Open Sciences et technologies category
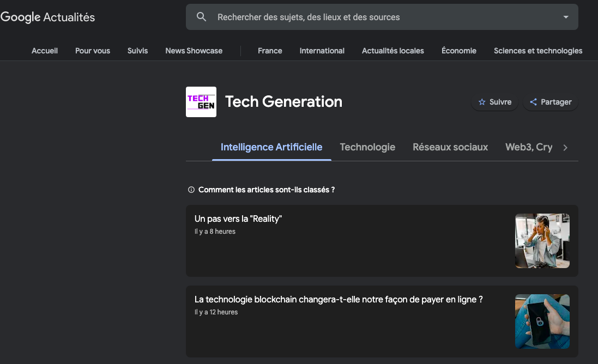Viewport: 598px width, 364px height. coord(538,51)
